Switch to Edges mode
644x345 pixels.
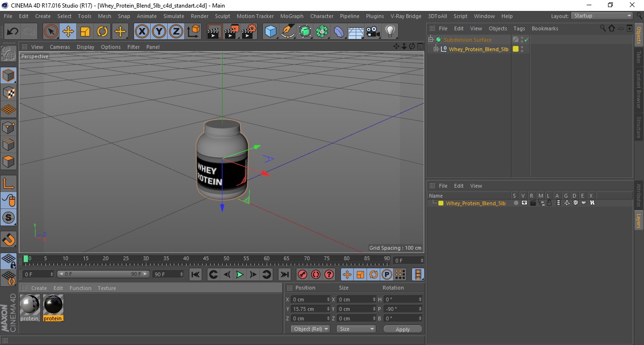click(x=9, y=145)
